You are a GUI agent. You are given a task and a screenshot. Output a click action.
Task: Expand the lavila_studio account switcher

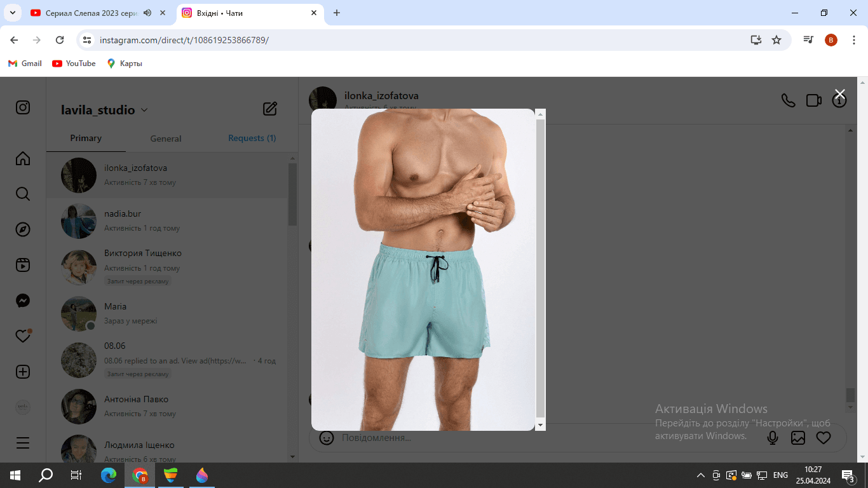[x=104, y=110]
